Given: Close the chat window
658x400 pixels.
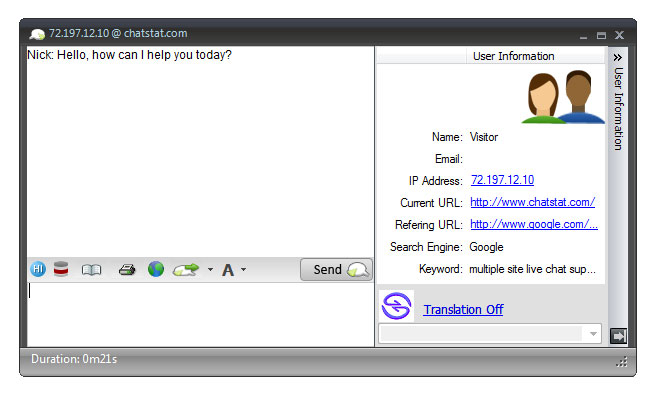Looking at the screenshot, I should point(619,35).
